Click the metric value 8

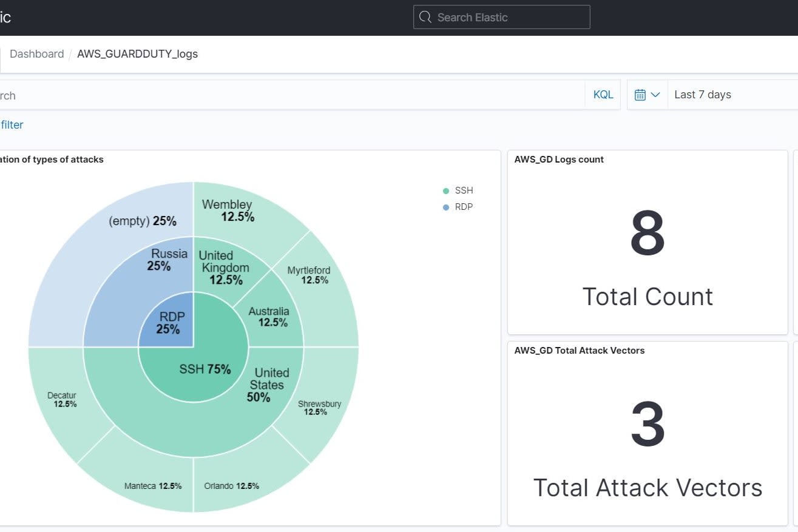point(648,234)
